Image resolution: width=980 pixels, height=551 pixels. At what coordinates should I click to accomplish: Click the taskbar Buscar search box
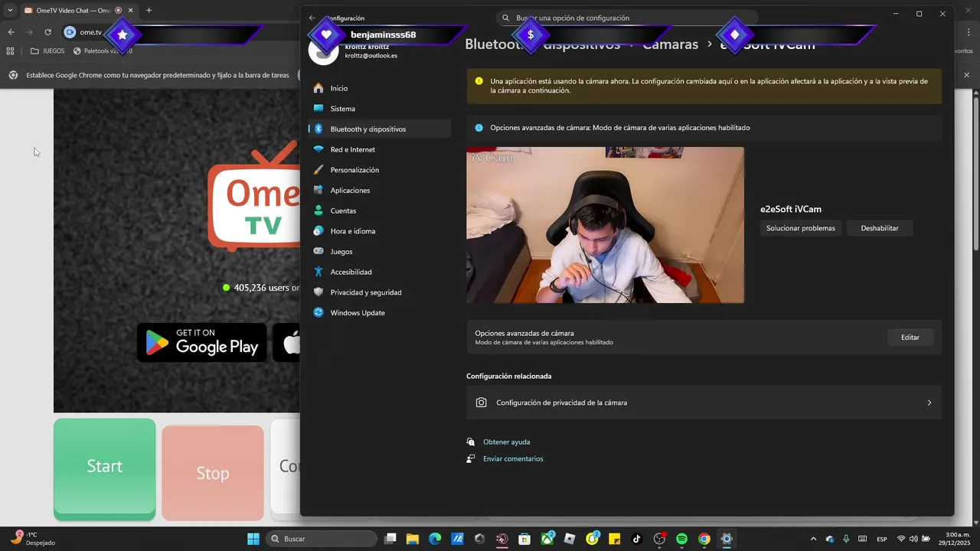click(322, 539)
